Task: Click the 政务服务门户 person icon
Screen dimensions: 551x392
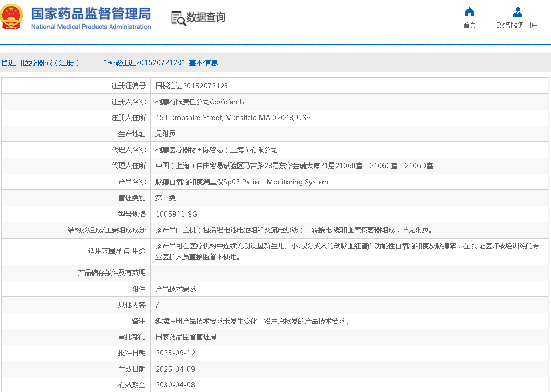Action: 517,12
